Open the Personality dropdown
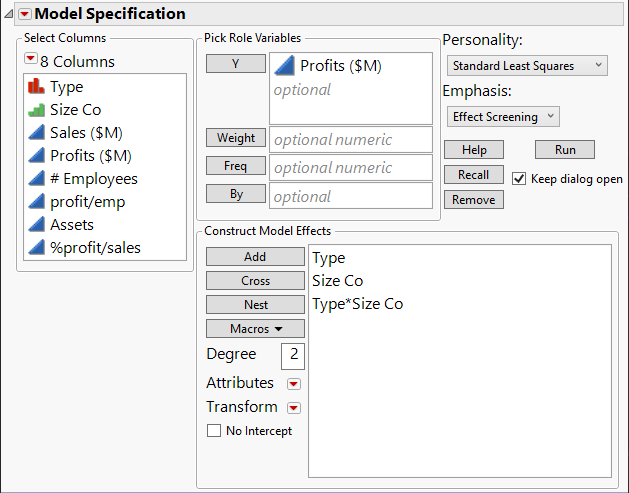Screen dimensions: 629x493 (527, 66)
